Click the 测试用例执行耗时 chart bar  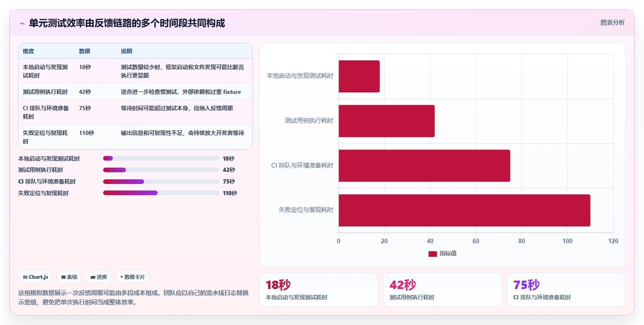coord(387,121)
